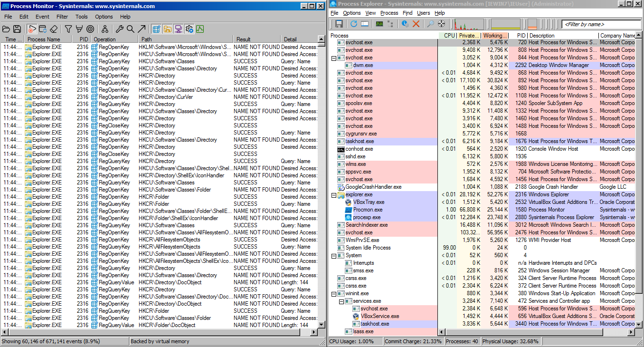Screen dimensions: 644x347
Task: Open the View menu in Process Explorer
Action: coord(371,13)
